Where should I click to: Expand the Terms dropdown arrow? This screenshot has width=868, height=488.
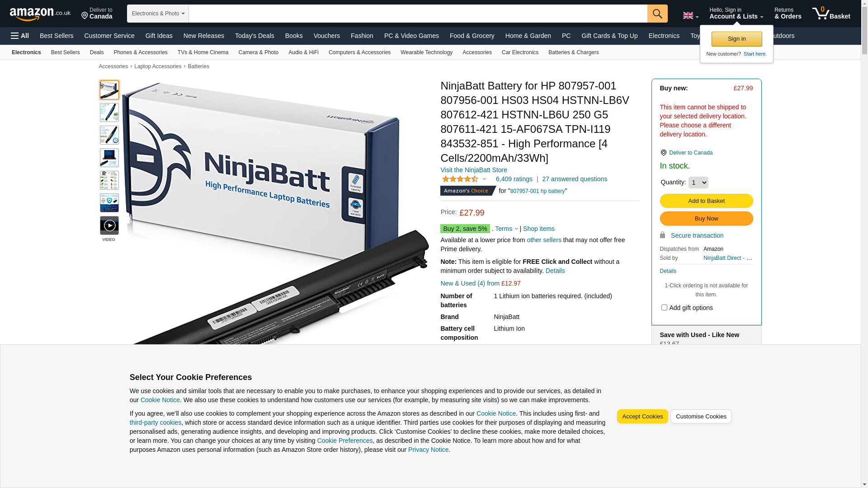coord(516,229)
